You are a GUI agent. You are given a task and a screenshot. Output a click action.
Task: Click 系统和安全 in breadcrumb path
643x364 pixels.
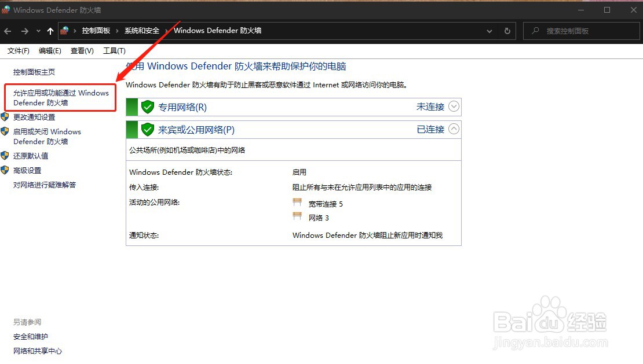pos(142,31)
